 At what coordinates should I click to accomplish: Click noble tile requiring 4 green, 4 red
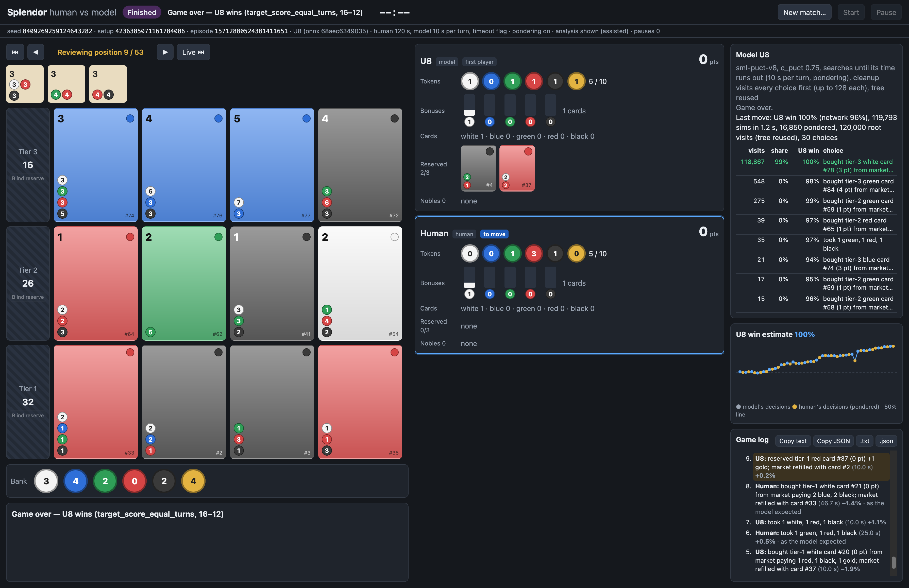point(66,84)
